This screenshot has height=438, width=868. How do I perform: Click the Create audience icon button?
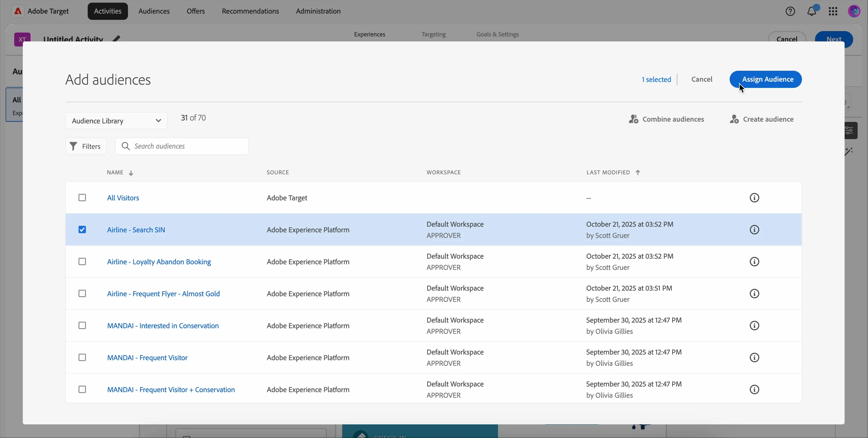[762, 119]
